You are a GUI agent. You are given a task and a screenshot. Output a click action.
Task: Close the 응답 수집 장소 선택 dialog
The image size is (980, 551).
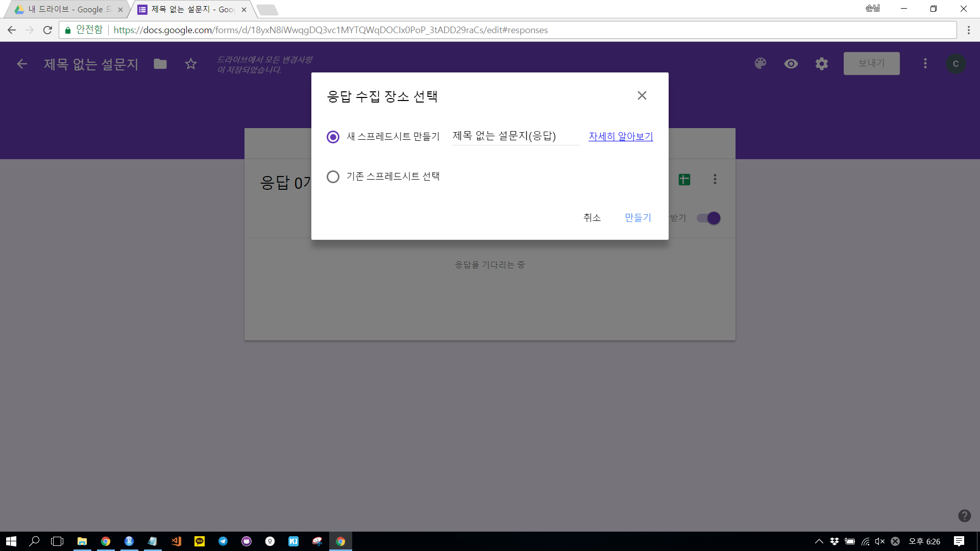(642, 95)
